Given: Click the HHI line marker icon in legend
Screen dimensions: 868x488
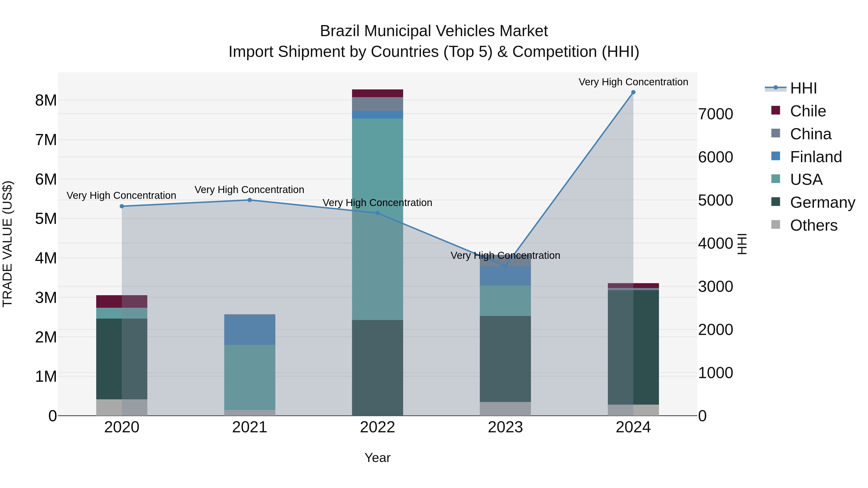Looking at the screenshot, I should [x=775, y=87].
